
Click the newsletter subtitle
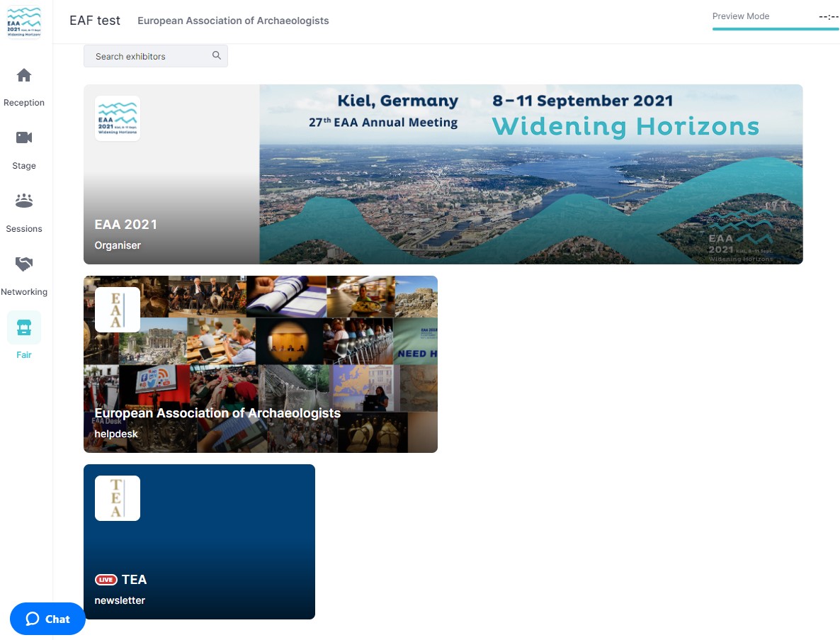120,600
